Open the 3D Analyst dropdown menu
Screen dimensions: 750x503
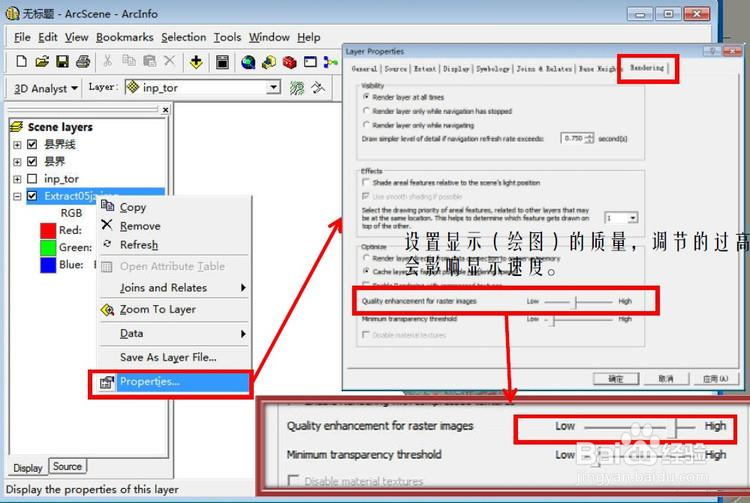pos(46,88)
